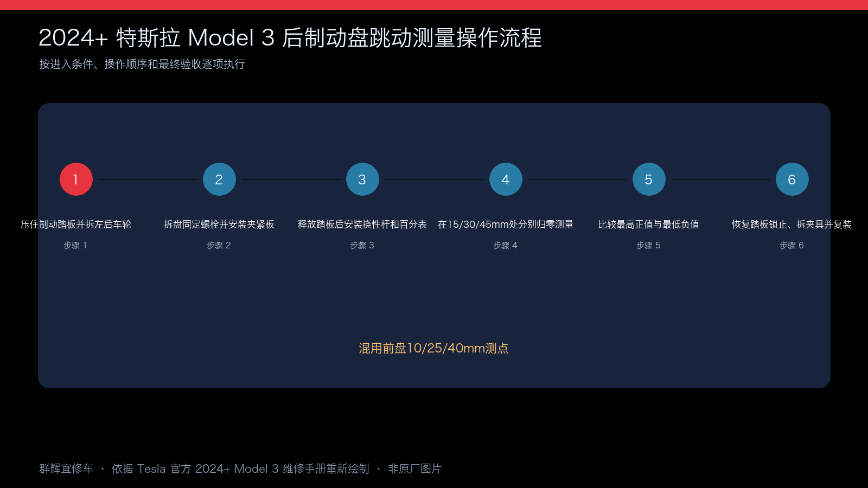Click text '恢复踏板锁止、拆夹具并复装'
868x488 pixels.
coord(792,224)
